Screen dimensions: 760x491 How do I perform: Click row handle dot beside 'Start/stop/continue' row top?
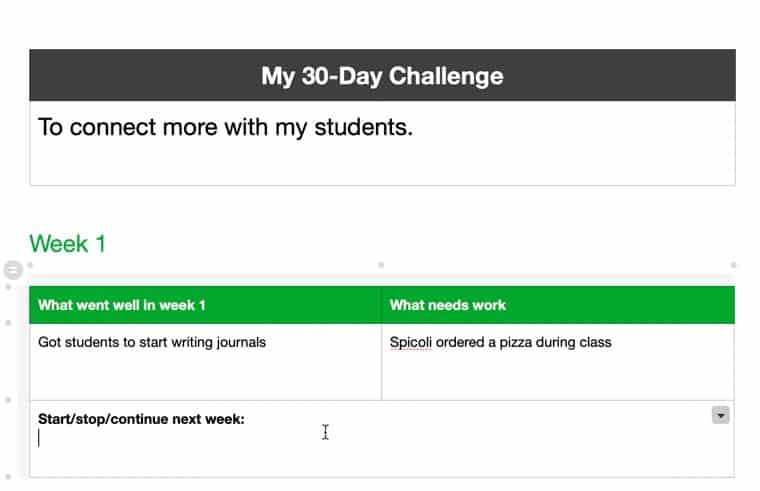click(8, 400)
